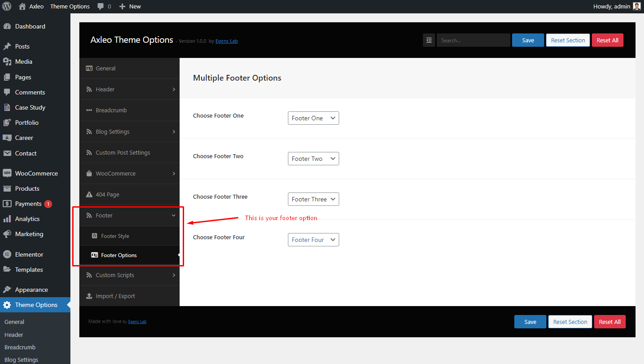The image size is (644, 364).
Task: Open Import / Export tab
Action: (x=129, y=296)
